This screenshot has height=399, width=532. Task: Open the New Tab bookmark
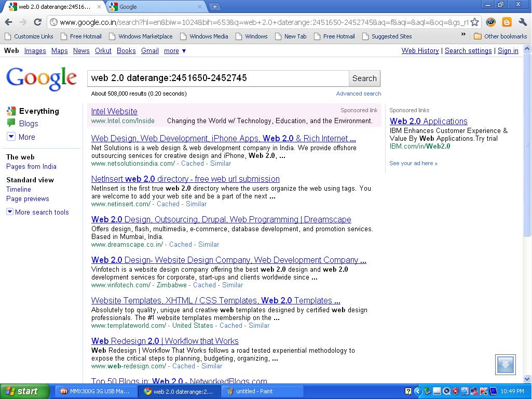291,36
